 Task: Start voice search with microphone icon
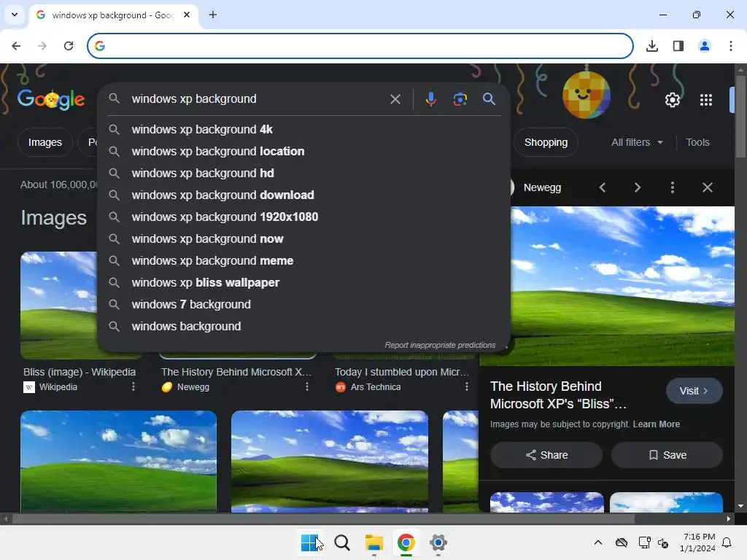431,99
